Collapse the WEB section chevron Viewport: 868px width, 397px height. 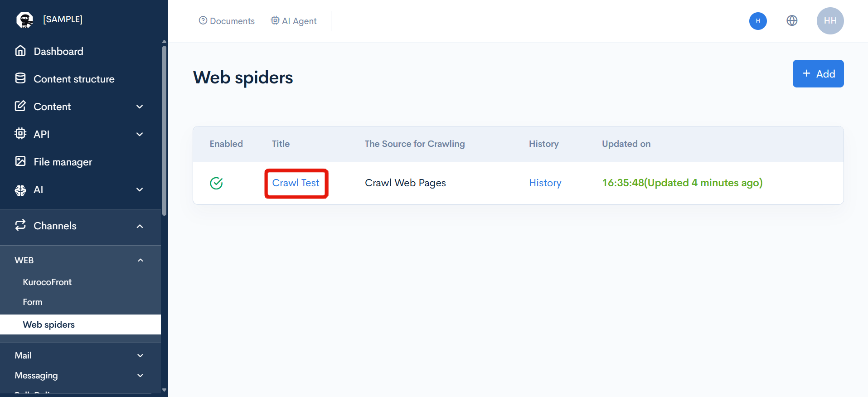click(140, 260)
